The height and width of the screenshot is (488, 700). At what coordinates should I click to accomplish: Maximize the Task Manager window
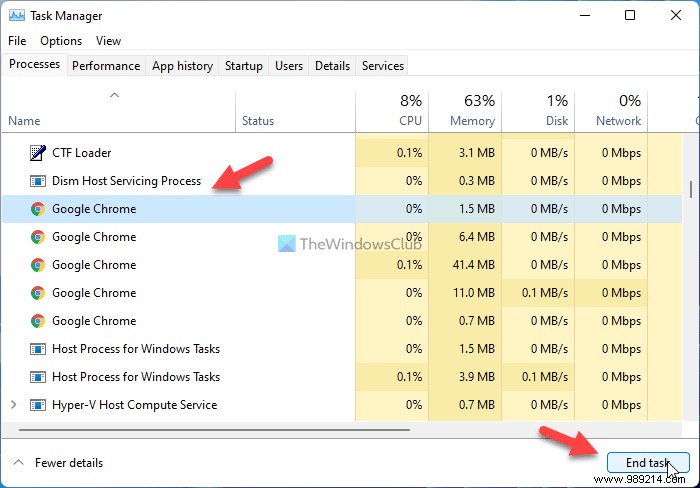(630, 16)
